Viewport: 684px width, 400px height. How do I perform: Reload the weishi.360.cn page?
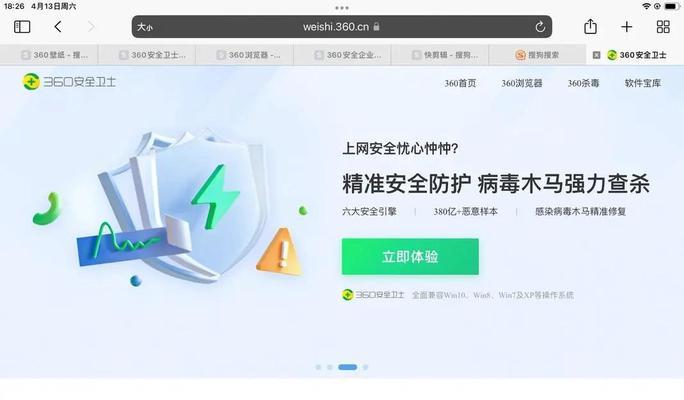[x=540, y=27]
